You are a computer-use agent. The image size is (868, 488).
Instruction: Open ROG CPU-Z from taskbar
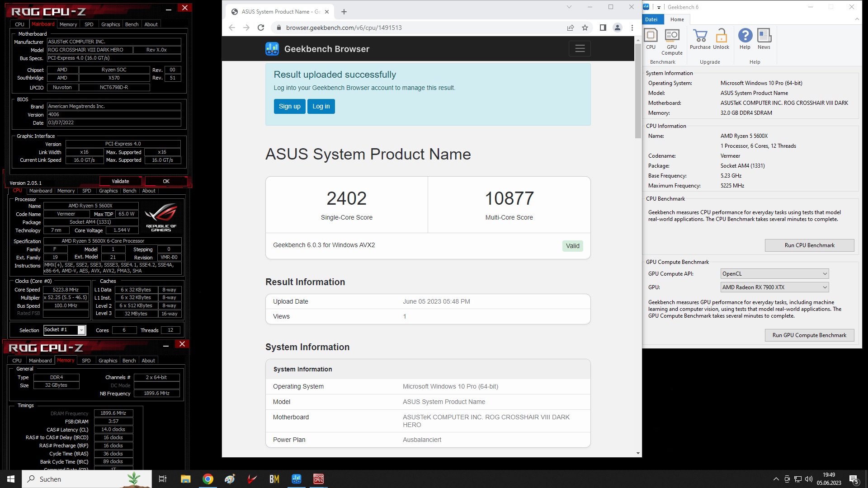[319, 479]
